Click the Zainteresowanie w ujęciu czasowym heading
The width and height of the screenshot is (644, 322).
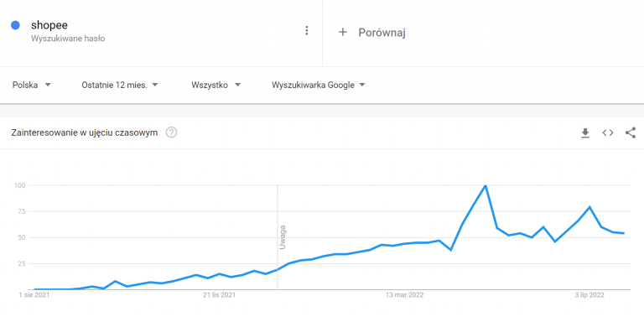[85, 132]
